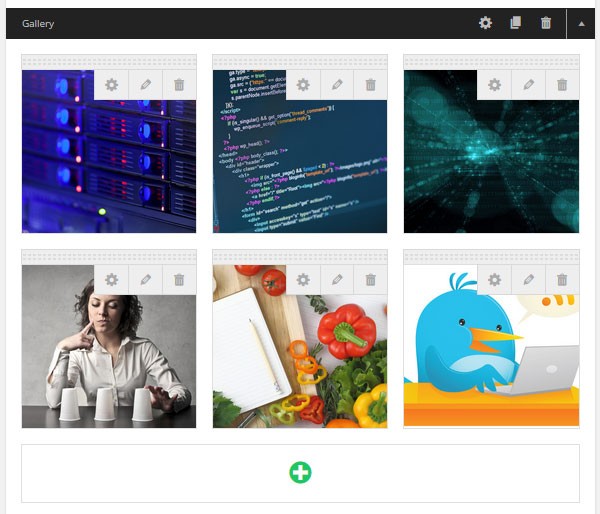600x514 pixels.
Task: Open settings gear on vegetables image
Action: 303,280
